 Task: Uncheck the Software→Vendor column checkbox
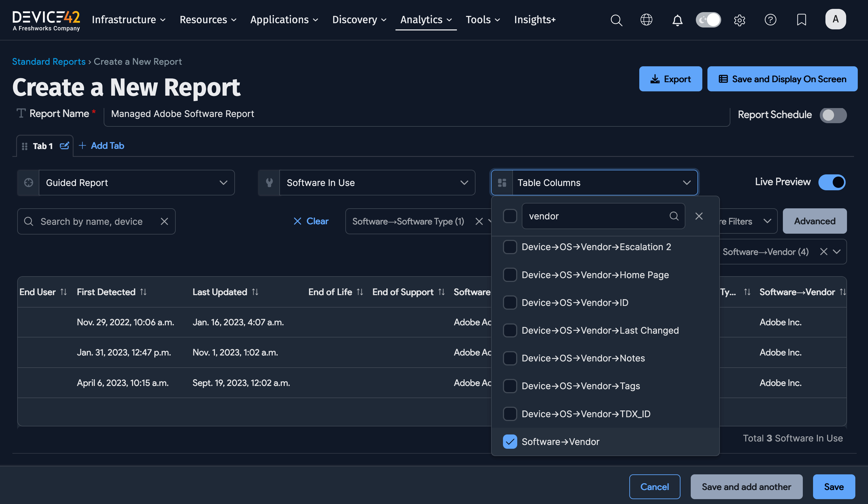[x=510, y=442]
